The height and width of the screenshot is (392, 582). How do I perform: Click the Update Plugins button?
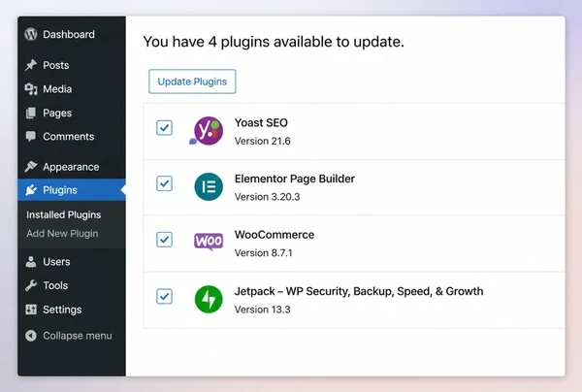click(x=192, y=82)
